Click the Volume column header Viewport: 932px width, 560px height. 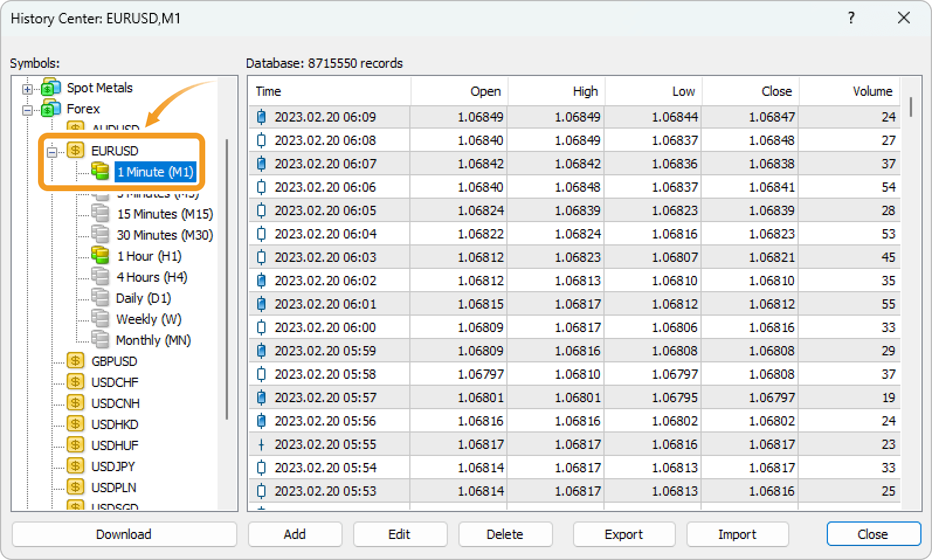(850, 91)
